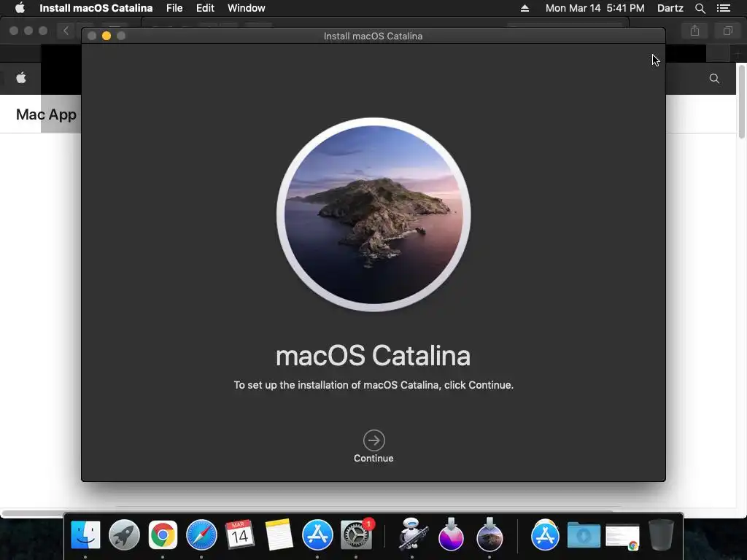Open Automator robot icon in Dock
The image size is (747, 560).
point(412,534)
